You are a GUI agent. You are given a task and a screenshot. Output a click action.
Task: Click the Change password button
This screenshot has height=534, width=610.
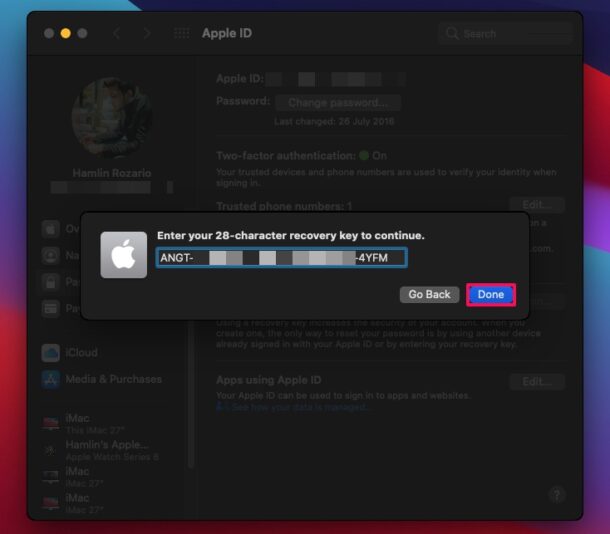click(338, 103)
